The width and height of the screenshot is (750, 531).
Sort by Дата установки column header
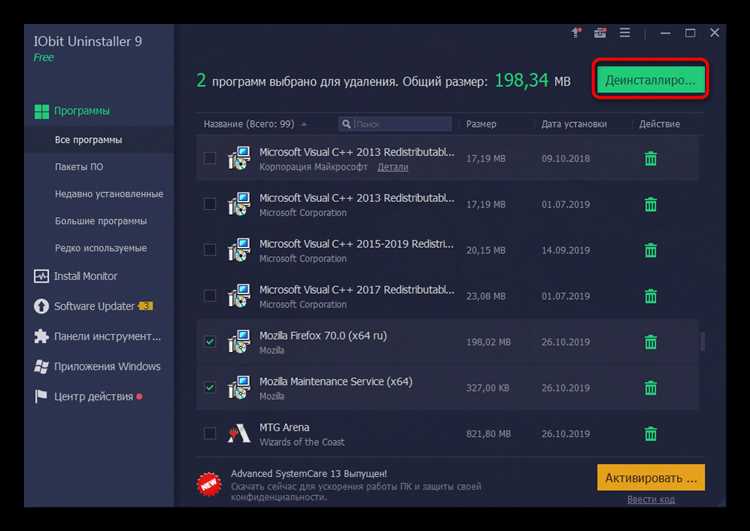574,124
